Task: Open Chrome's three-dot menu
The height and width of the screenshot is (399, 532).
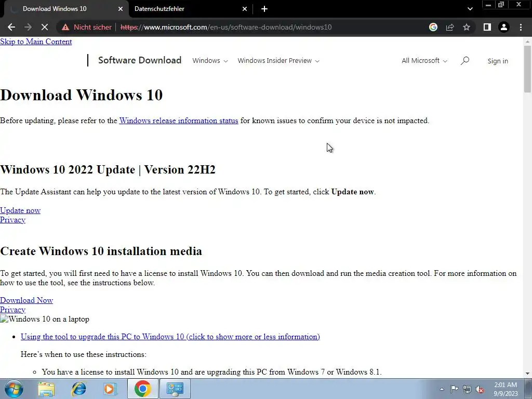Action: [x=521, y=27]
